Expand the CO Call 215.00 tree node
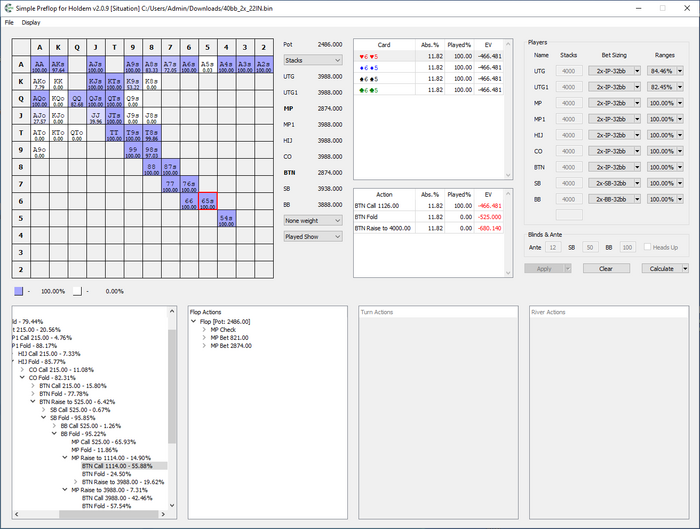 (x=22, y=370)
